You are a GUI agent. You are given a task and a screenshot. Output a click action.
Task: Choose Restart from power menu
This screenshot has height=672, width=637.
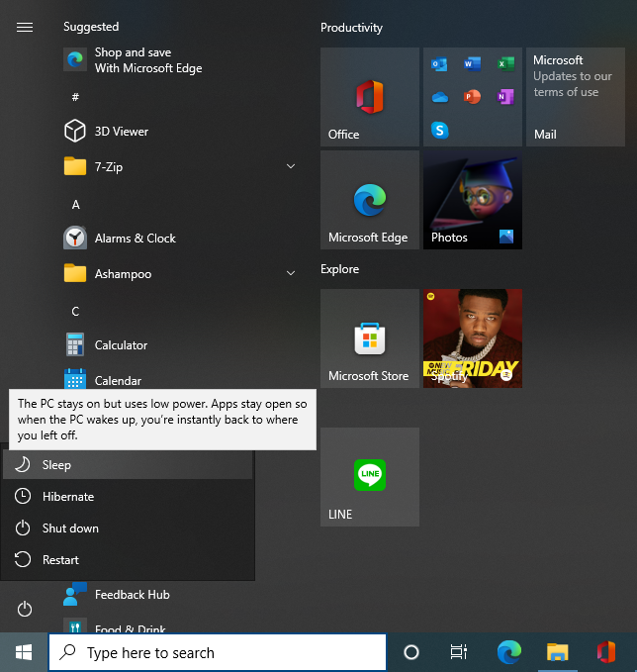pos(128,560)
